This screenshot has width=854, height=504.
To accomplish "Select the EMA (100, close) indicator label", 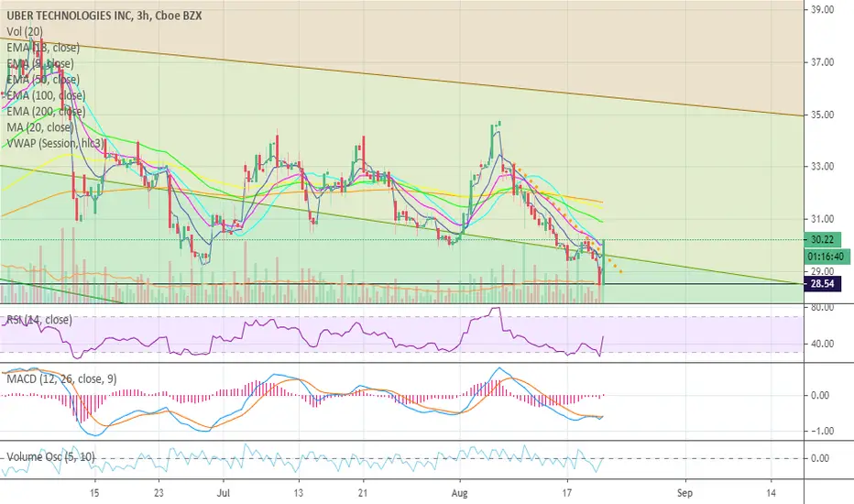I will (x=46, y=95).
